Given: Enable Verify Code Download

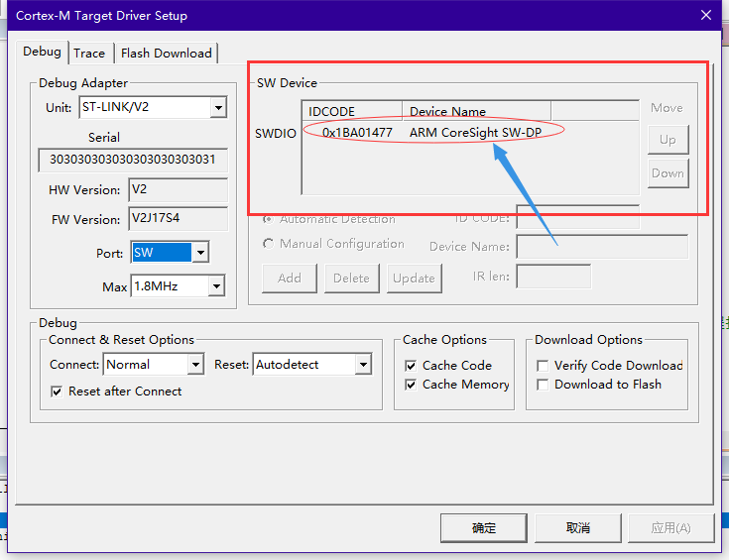Looking at the screenshot, I should pos(543,366).
